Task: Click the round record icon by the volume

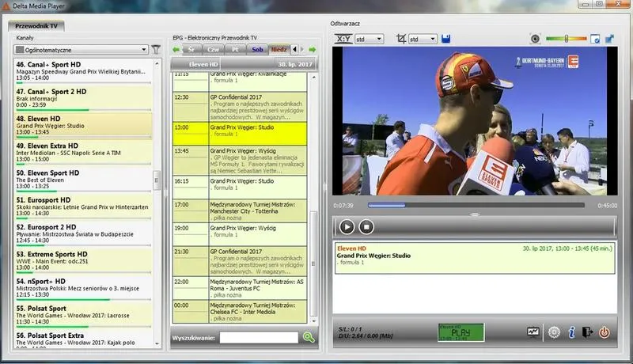Action: [x=536, y=39]
